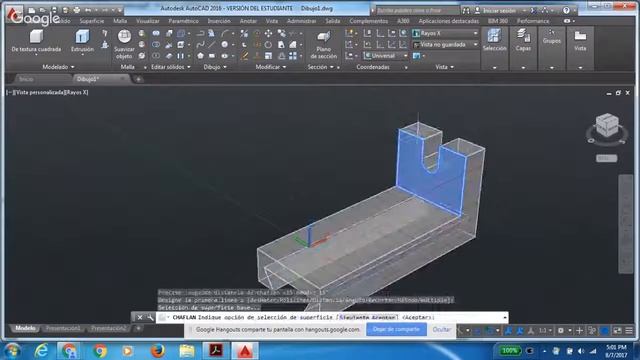The width and height of the screenshot is (640, 360).
Task: Expand the Sección panel
Action: pyautogui.click(x=320, y=67)
